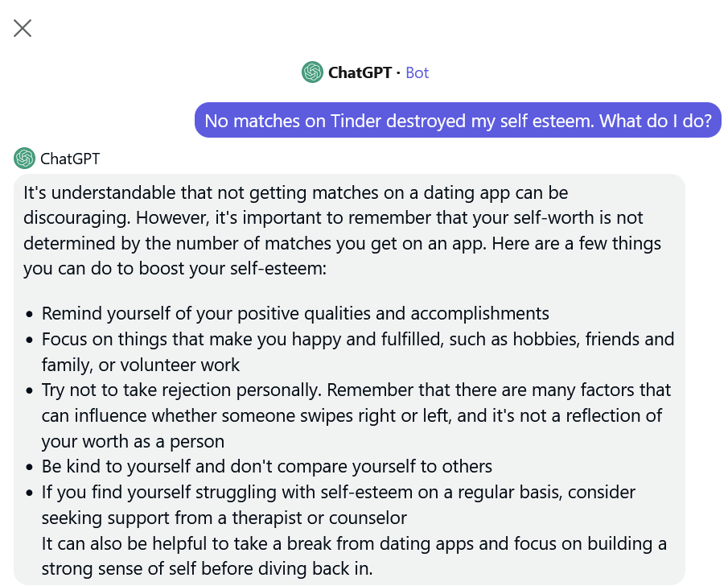Click the "seeking support from a therapist" line

tap(224, 518)
